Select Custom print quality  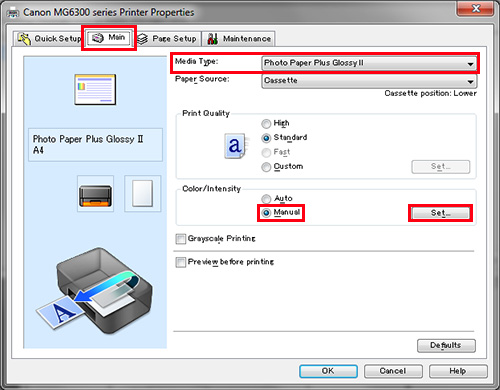[x=282, y=166]
